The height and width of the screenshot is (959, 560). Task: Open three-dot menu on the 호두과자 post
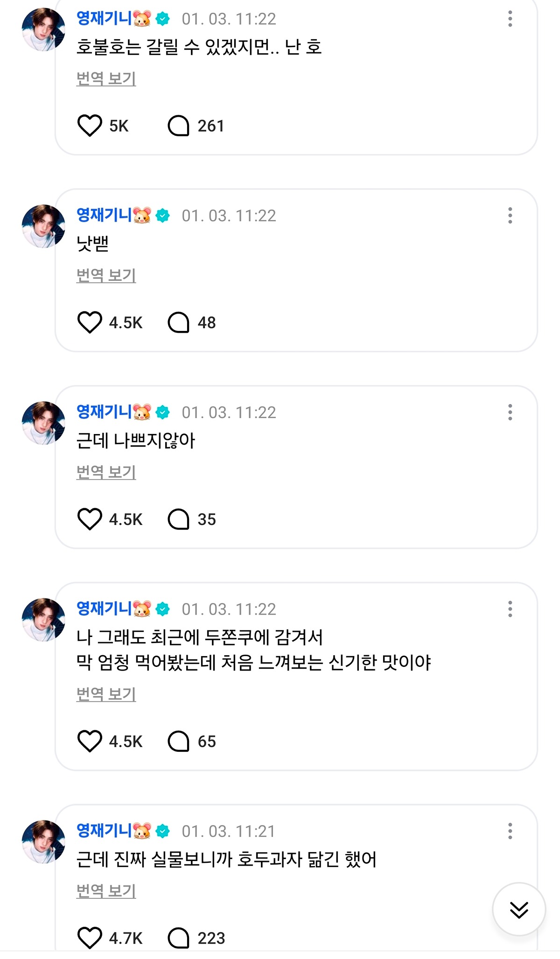510,831
